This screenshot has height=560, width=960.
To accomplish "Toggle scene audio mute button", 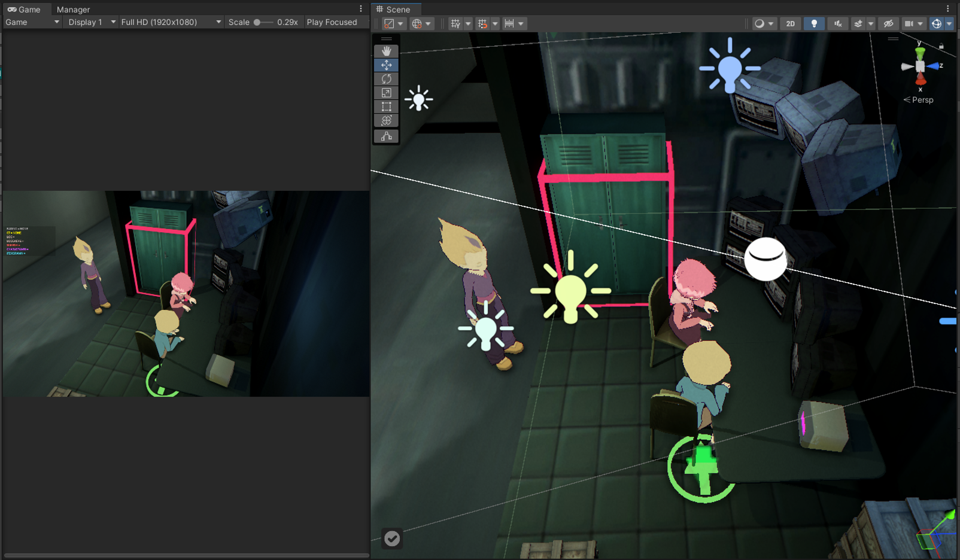I will (x=837, y=23).
